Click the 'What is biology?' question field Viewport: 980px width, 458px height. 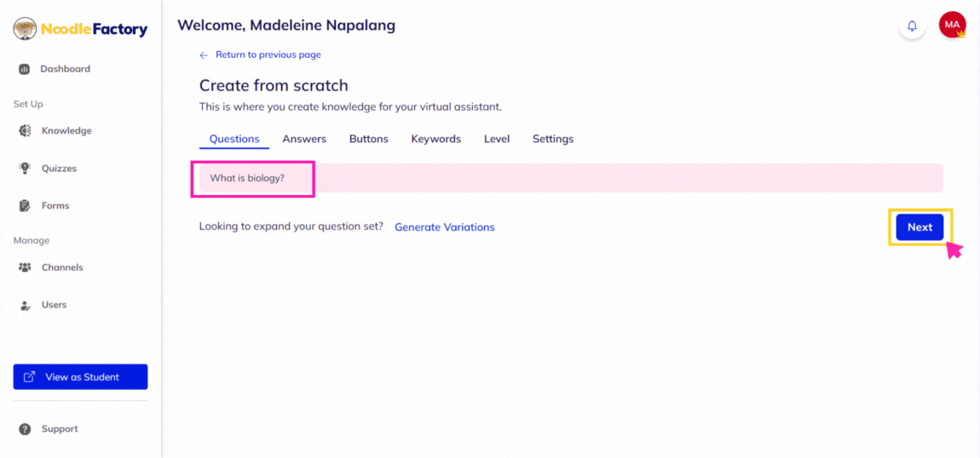click(571, 178)
